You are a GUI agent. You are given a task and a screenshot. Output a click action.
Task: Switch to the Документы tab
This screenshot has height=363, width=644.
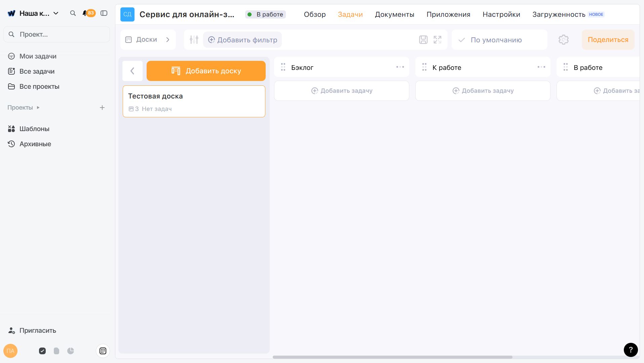click(x=394, y=14)
